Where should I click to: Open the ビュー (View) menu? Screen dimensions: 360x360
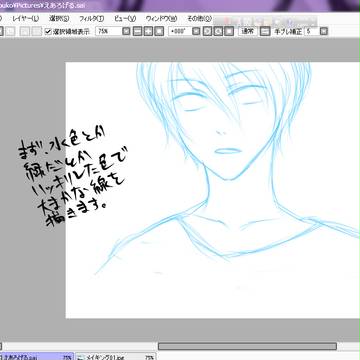pyautogui.click(x=125, y=19)
